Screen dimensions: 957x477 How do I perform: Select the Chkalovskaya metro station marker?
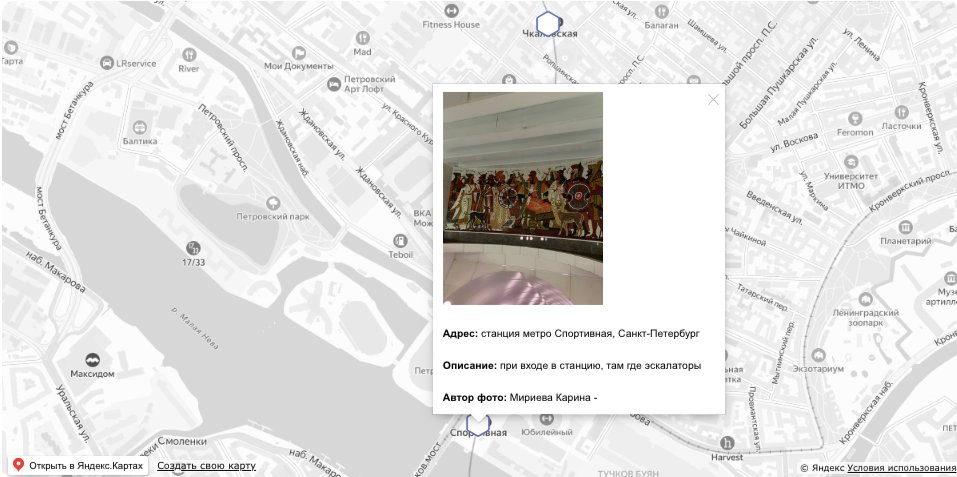click(547, 22)
